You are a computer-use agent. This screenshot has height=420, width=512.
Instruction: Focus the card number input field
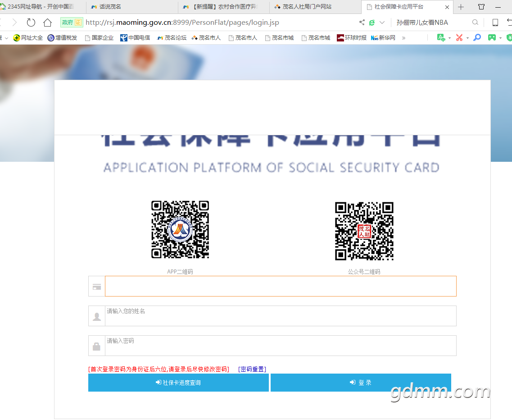click(x=281, y=286)
